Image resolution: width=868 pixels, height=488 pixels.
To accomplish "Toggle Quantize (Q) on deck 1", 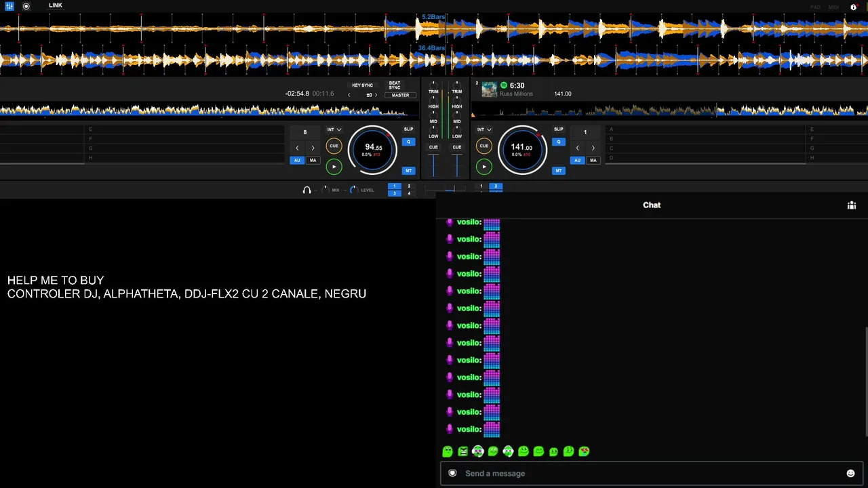I will tap(408, 142).
